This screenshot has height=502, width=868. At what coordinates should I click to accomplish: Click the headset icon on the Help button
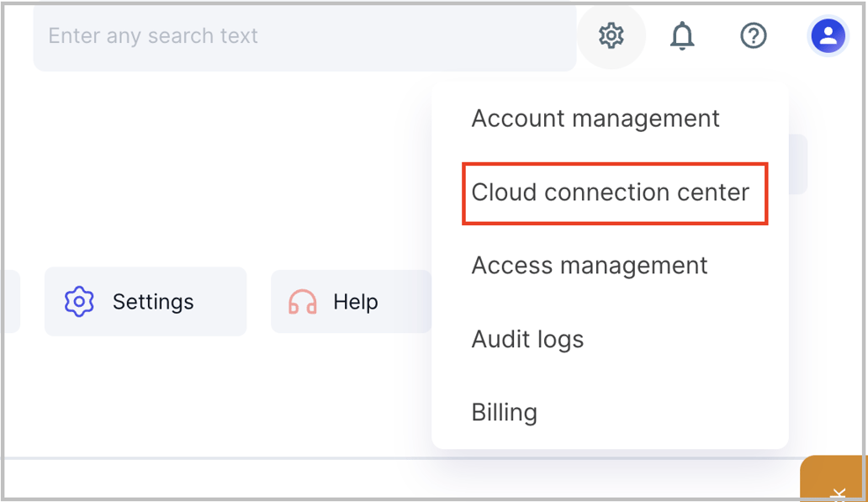click(303, 301)
